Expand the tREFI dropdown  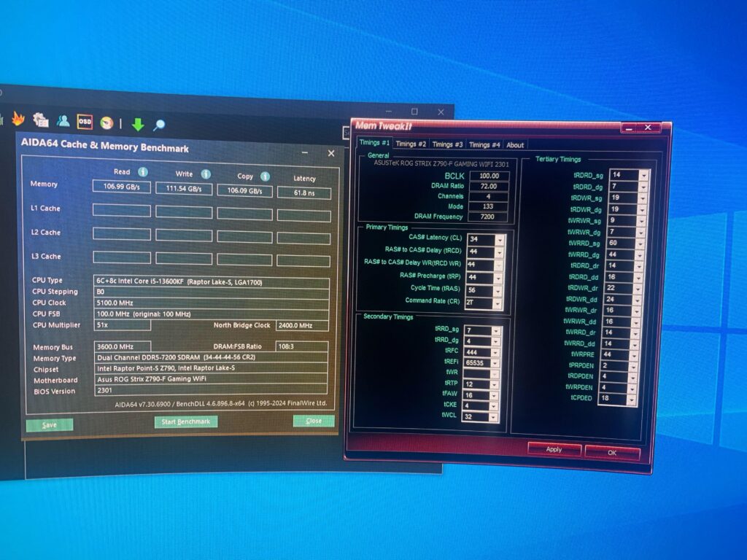(x=495, y=363)
